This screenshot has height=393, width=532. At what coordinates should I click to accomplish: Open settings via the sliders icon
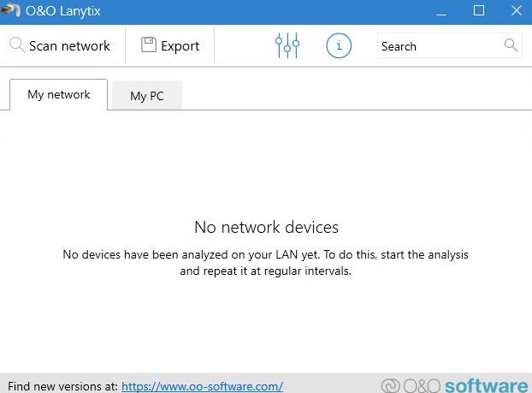(x=287, y=45)
